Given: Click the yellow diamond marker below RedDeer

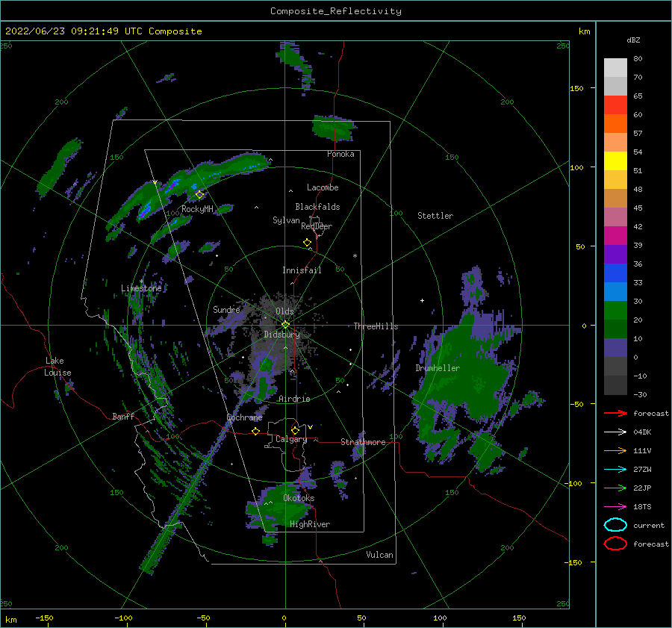Looking at the screenshot, I should pyautogui.click(x=308, y=243).
